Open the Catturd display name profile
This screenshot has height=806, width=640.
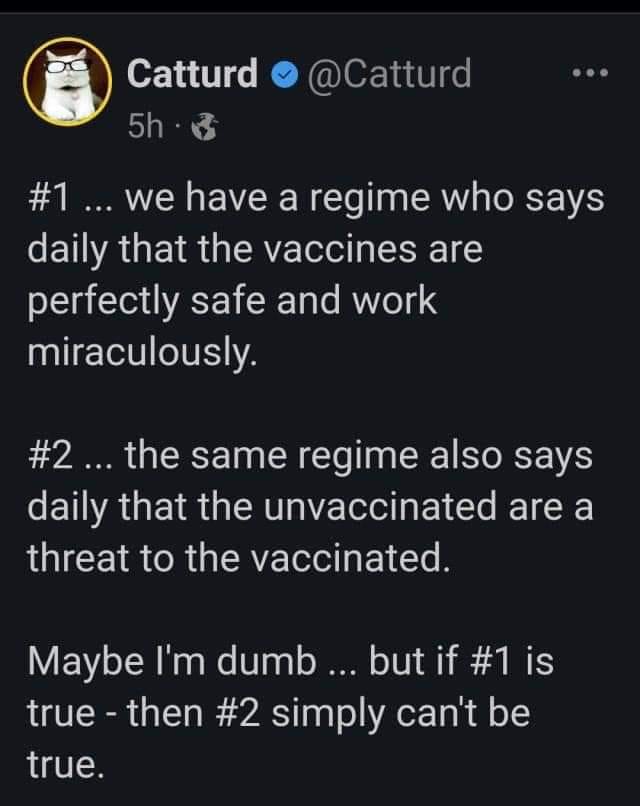[192, 74]
